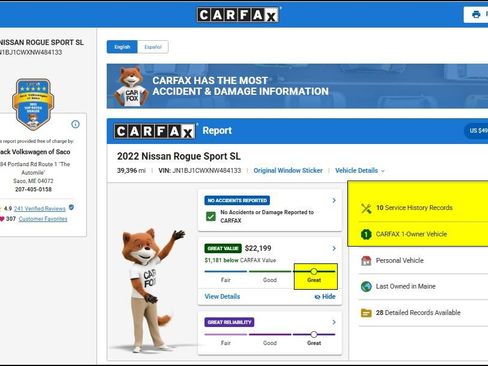This screenshot has height=366, width=488.
Task: Click the dealer phone number 207-405-0158
Action: point(33,189)
